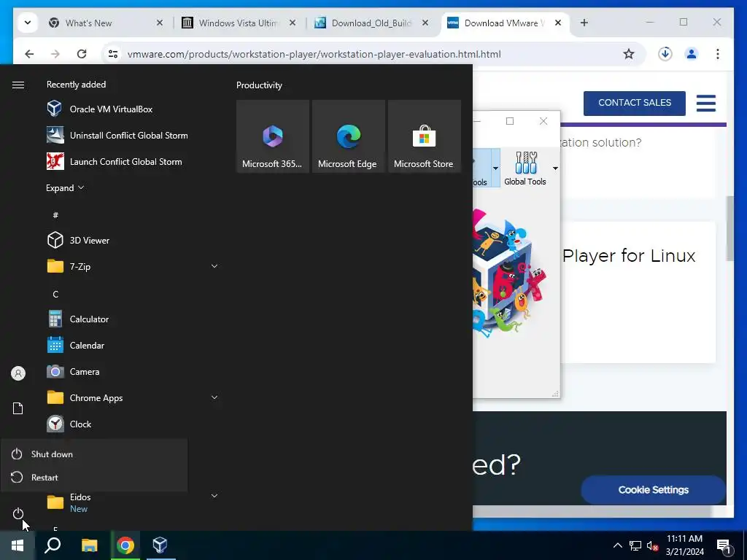Open VMware site hamburger menu
This screenshot has width=747, height=560.
point(705,103)
